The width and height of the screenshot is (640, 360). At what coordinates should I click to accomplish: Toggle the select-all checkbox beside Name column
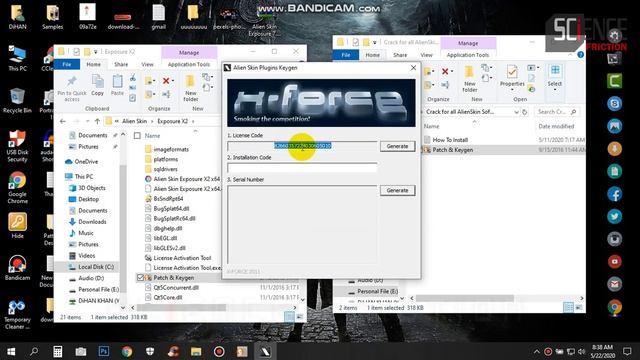pos(138,136)
